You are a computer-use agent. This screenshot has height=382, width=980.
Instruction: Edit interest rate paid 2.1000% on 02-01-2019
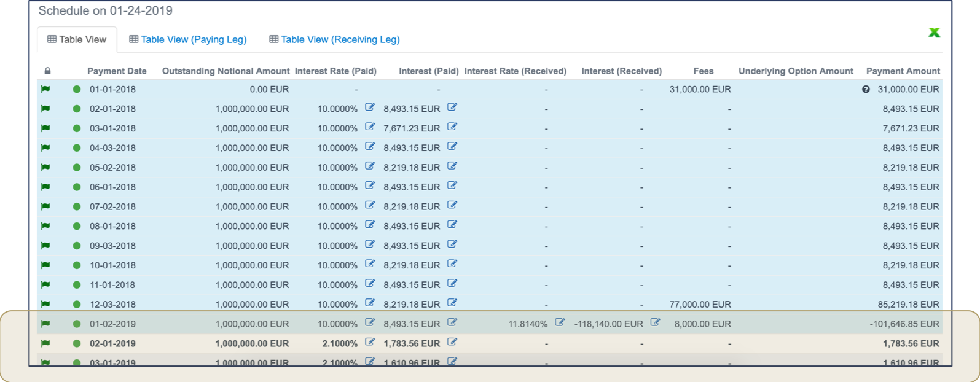tap(370, 342)
